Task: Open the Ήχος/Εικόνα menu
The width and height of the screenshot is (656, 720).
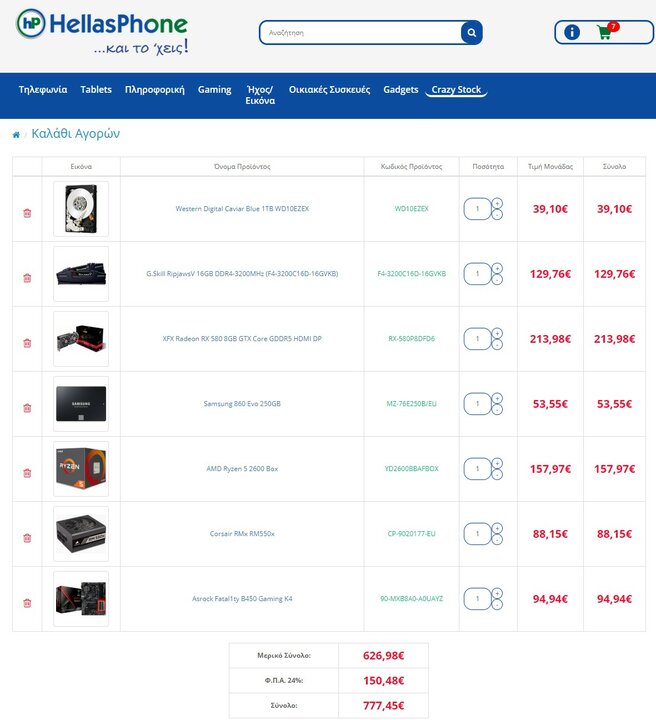Action: [x=260, y=95]
